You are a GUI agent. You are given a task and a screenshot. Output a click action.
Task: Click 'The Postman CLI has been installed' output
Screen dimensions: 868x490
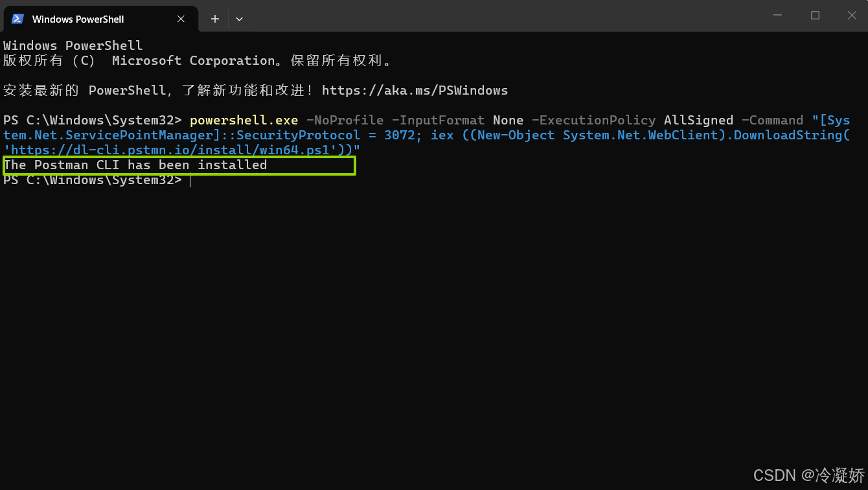tap(135, 165)
